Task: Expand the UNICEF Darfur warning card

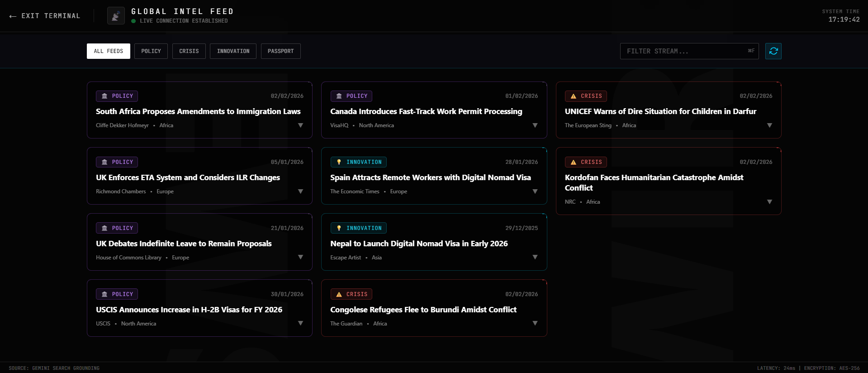Action: point(769,125)
